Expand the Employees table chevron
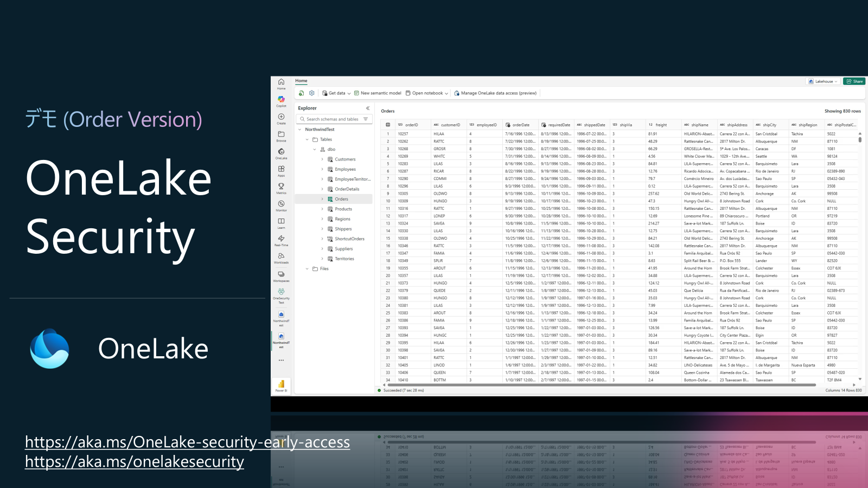The width and height of the screenshot is (868, 488). tap(322, 169)
